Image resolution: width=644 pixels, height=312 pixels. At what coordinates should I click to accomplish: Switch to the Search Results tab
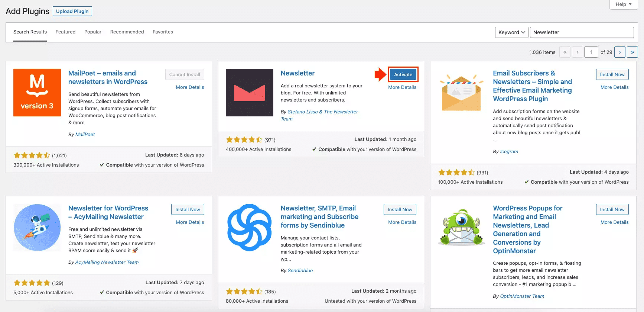coord(30,32)
